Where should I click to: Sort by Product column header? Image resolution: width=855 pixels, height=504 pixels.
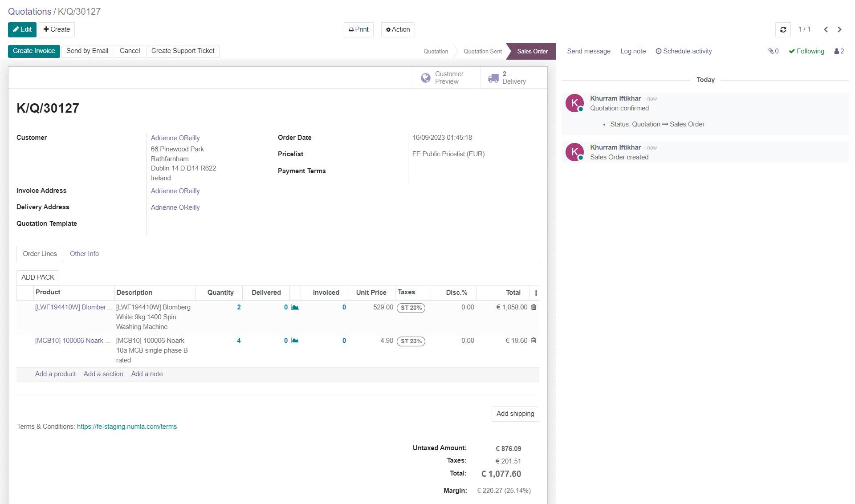74,293
